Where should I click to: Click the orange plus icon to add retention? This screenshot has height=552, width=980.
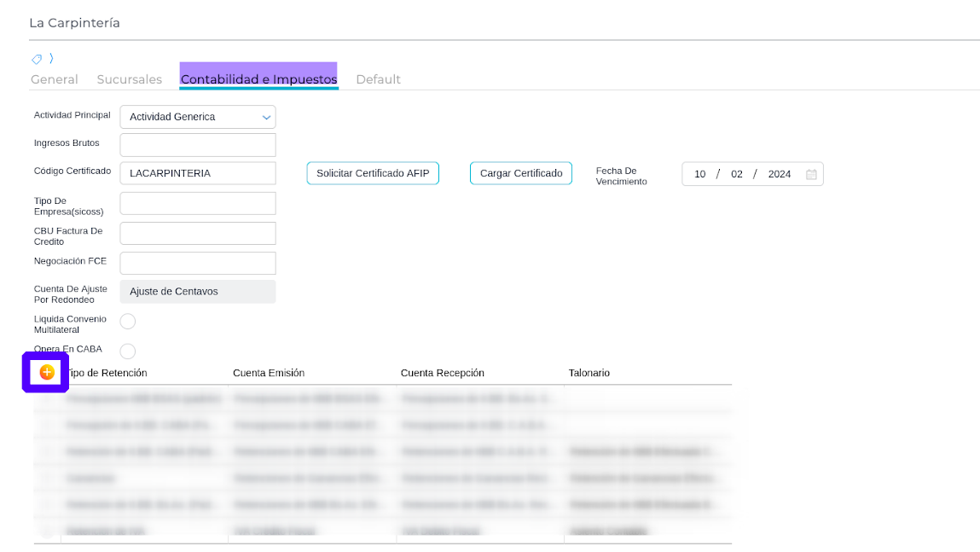click(47, 372)
